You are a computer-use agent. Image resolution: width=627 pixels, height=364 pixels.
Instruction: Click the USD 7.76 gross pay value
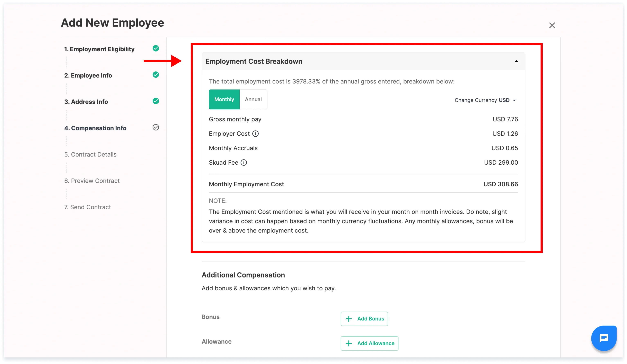(505, 119)
